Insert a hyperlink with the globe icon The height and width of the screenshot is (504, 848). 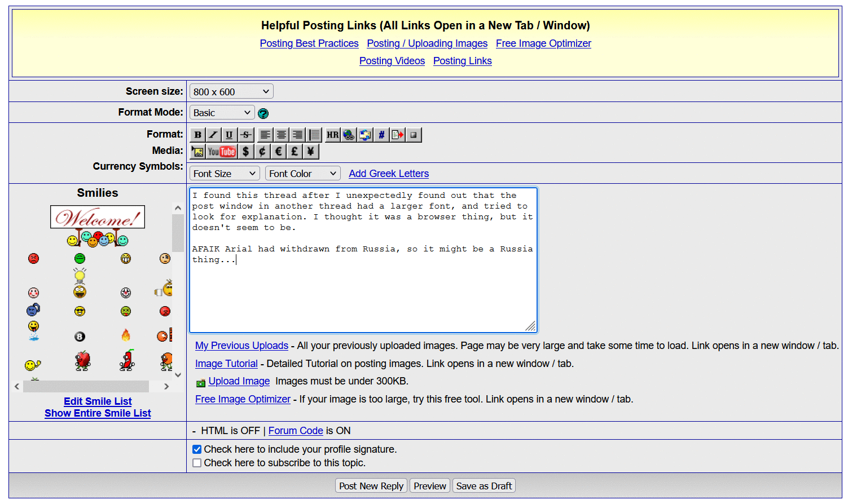349,135
